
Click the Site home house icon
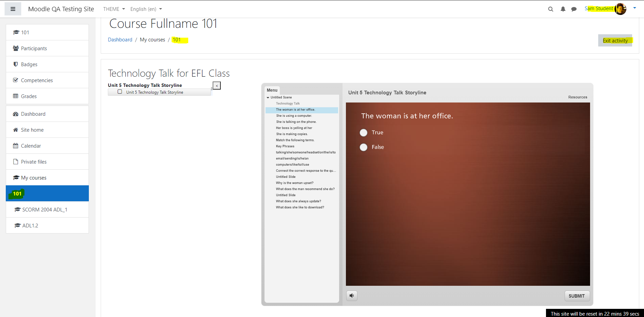tap(16, 130)
